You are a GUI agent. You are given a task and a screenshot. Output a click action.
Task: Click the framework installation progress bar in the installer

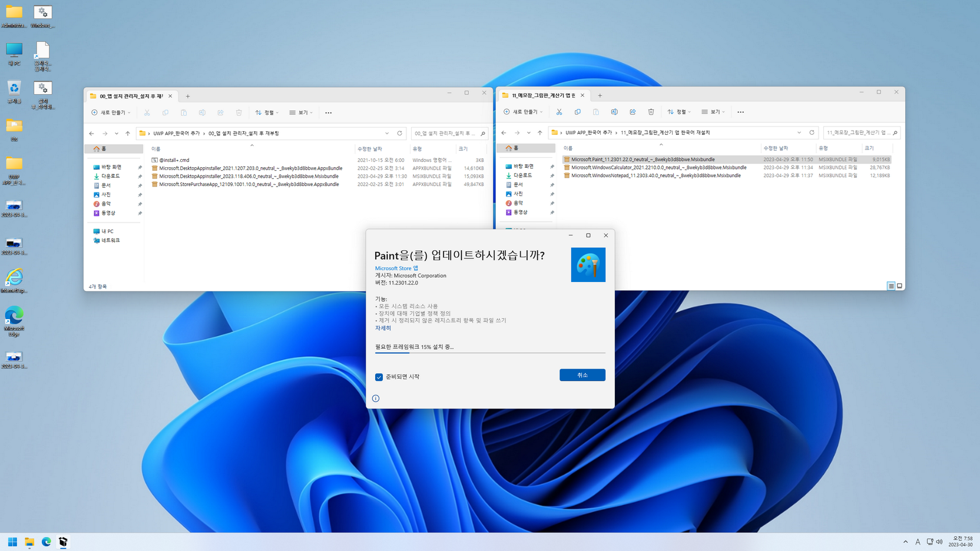pyautogui.click(x=490, y=353)
